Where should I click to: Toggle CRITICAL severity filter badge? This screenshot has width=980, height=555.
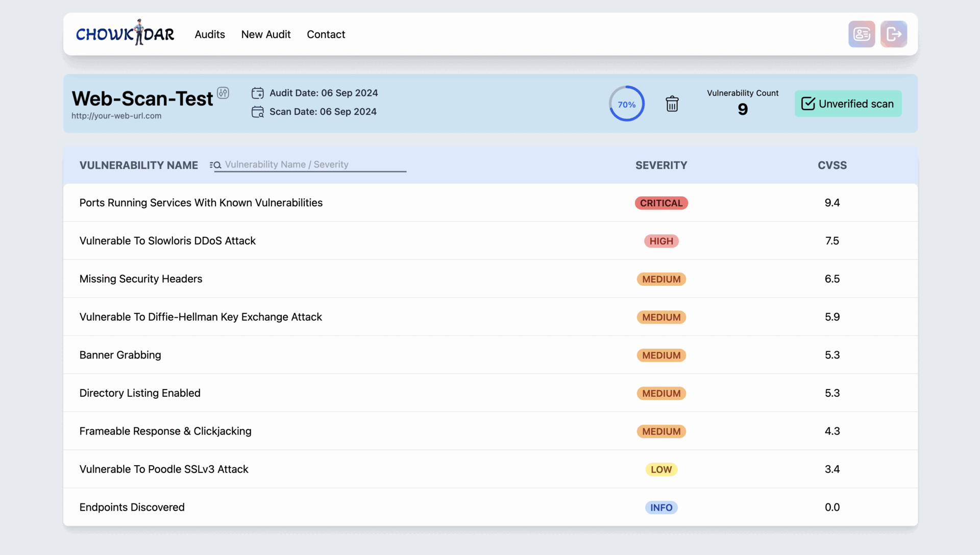pyautogui.click(x=661, y=202)
